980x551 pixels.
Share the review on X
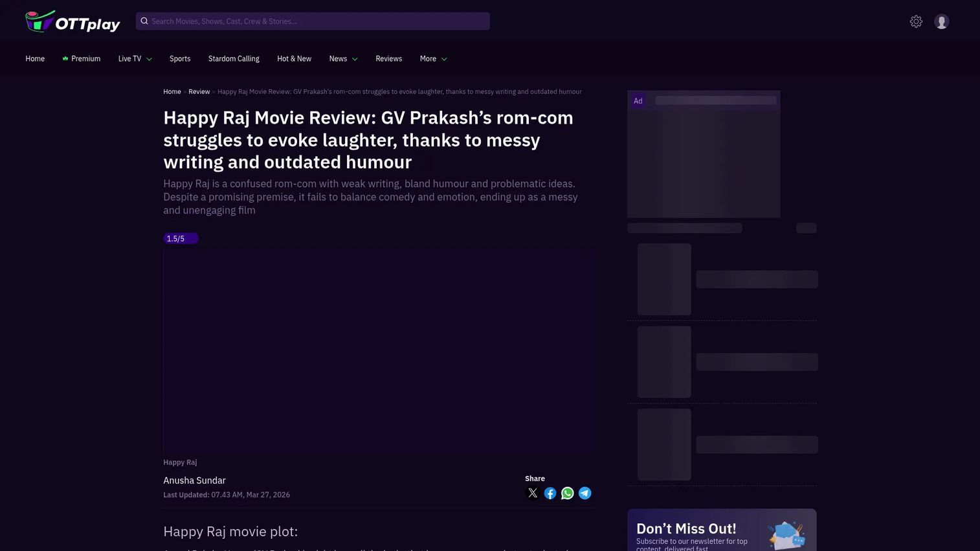tap(533, 493)
